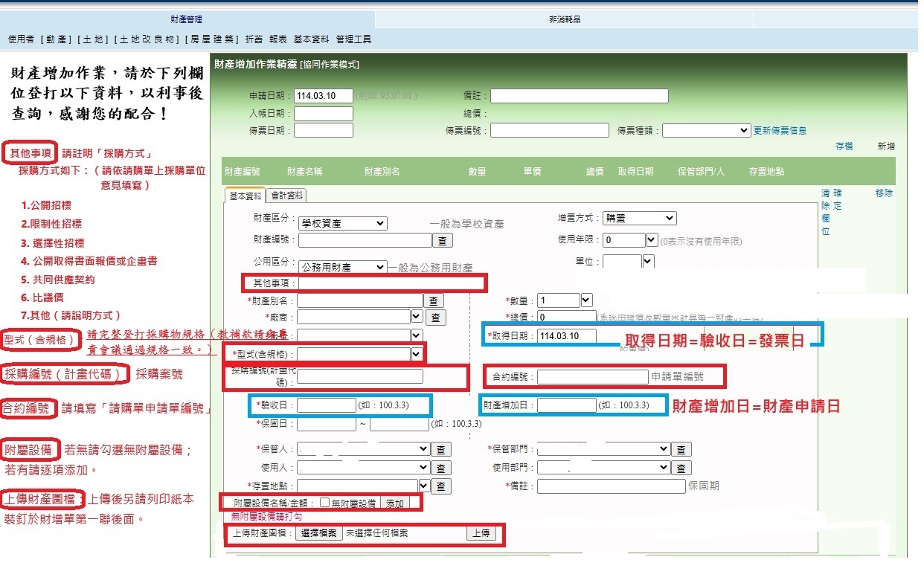
Task: Click the 財產別名 input field
Action: (360, 300)
